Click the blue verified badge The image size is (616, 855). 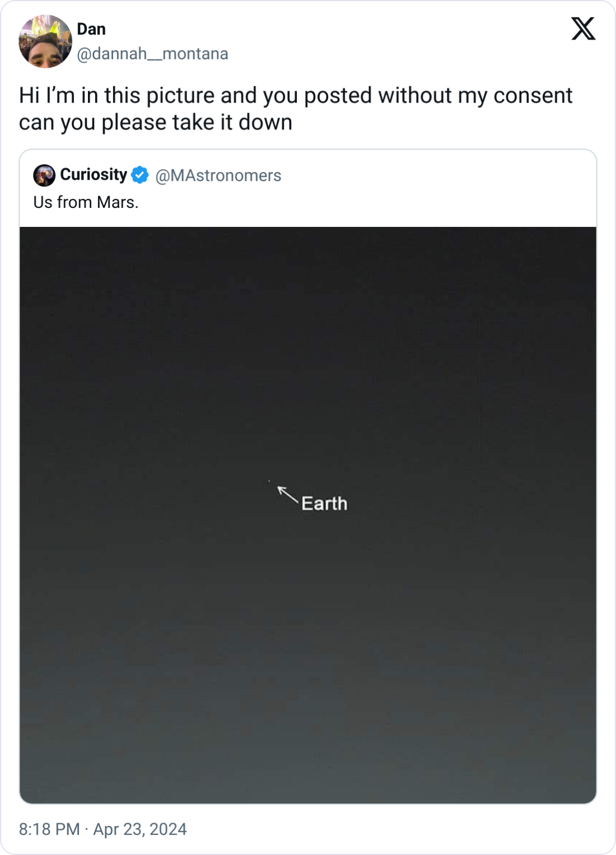click(140, 175)
